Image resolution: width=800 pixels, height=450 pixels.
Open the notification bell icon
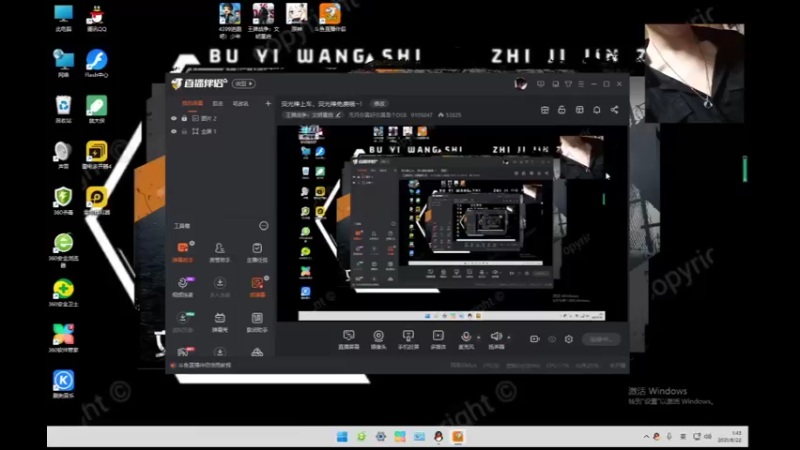click(596, 110)
